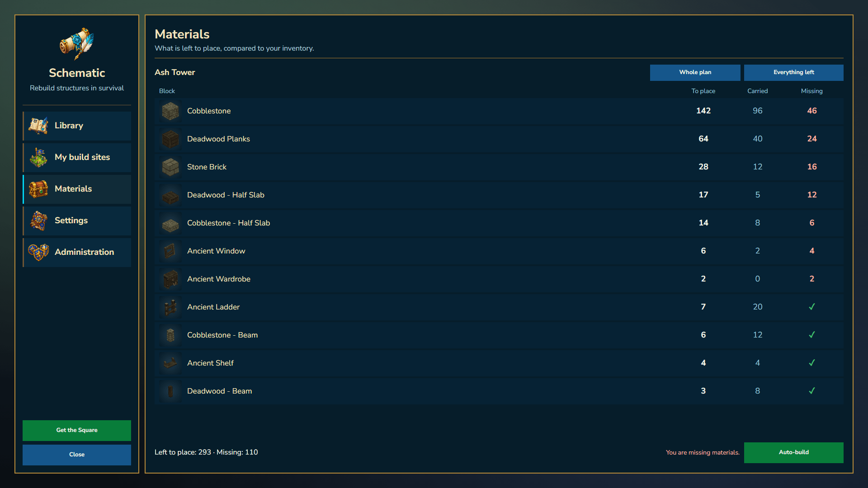Image resolution: width=868 pixels, height=488 pixels.
Task: Click the Deadwood Beam icon
Action: tap(170, 391)
